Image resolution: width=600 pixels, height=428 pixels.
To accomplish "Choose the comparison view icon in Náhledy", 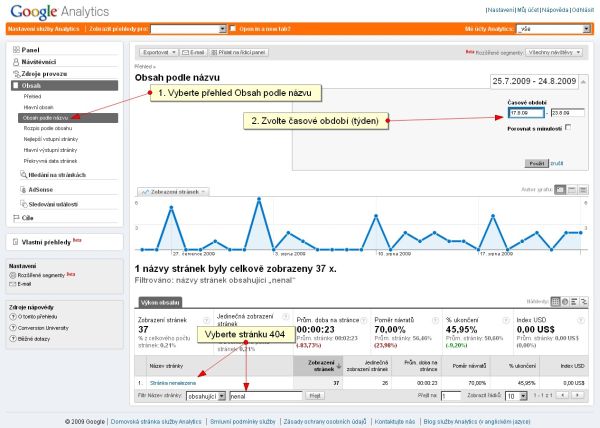I will [584, 302].
